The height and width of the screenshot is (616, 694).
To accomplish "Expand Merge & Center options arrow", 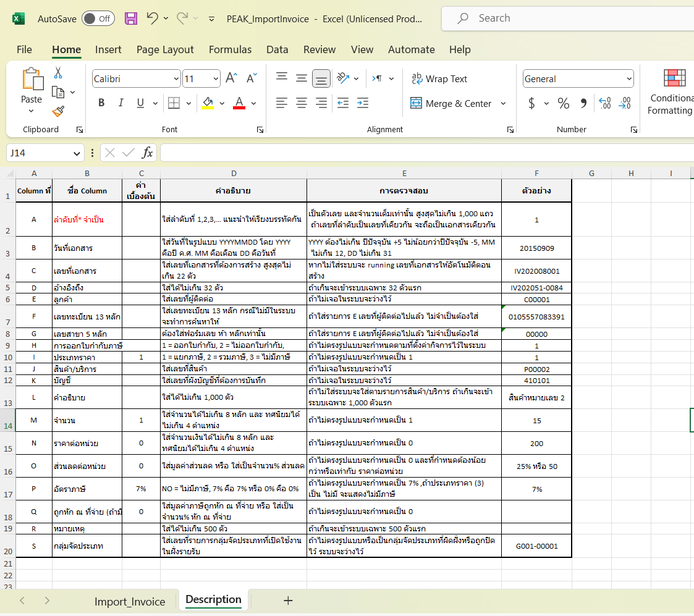I will (x=503, y=103).
